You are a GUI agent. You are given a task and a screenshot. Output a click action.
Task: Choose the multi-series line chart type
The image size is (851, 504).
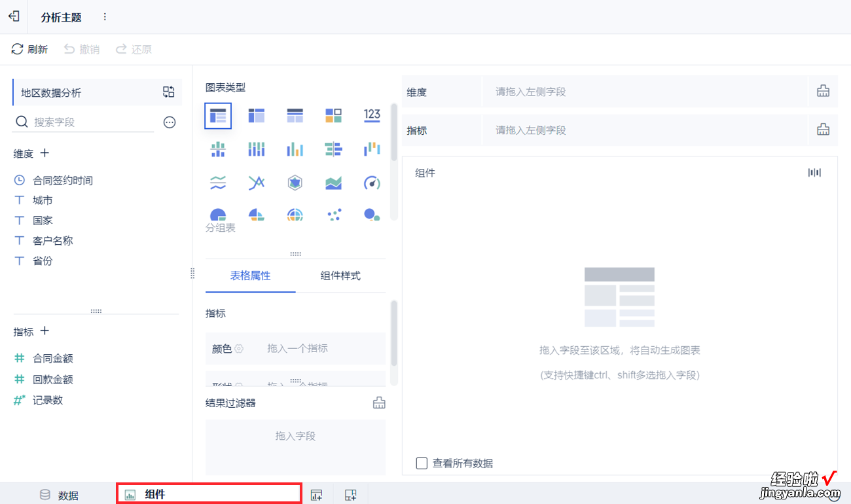[257, 183]
